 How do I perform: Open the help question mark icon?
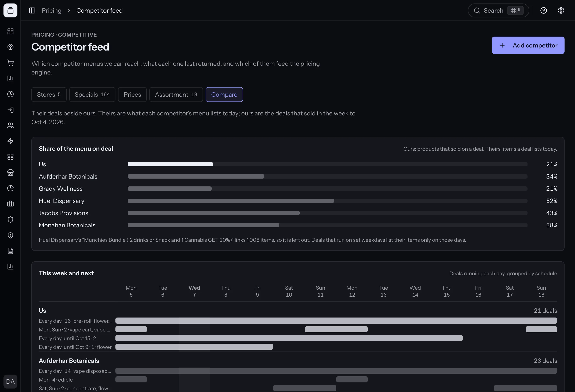tap(544, 10)
